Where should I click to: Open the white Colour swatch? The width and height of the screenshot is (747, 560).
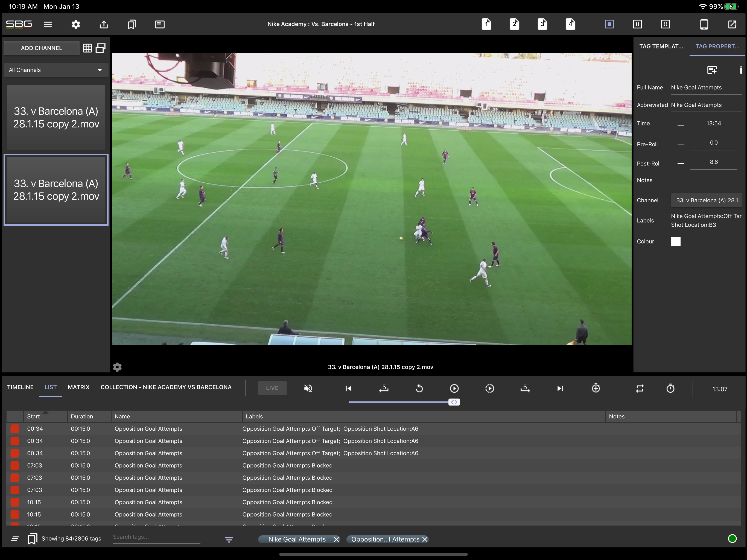pos(675,241)
